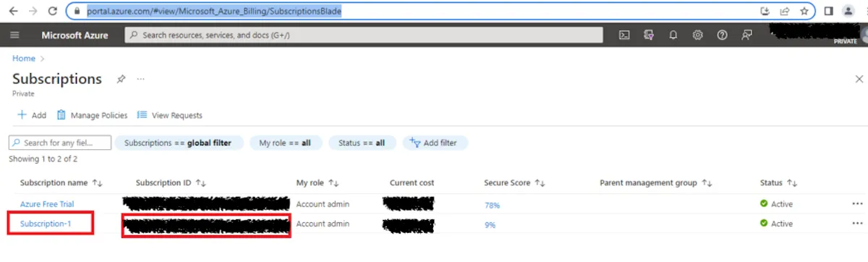Click the Home breadcrumb link

(x=24, y=59)
